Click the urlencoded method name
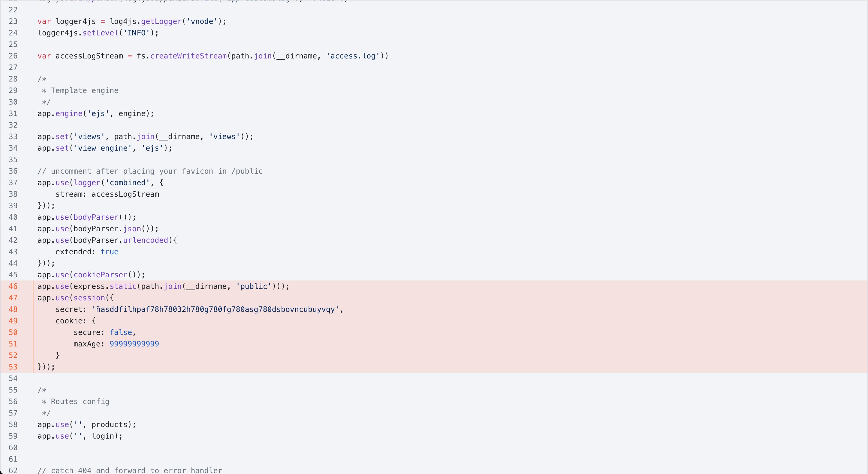The image size is (868, 474). click(145, 240)
